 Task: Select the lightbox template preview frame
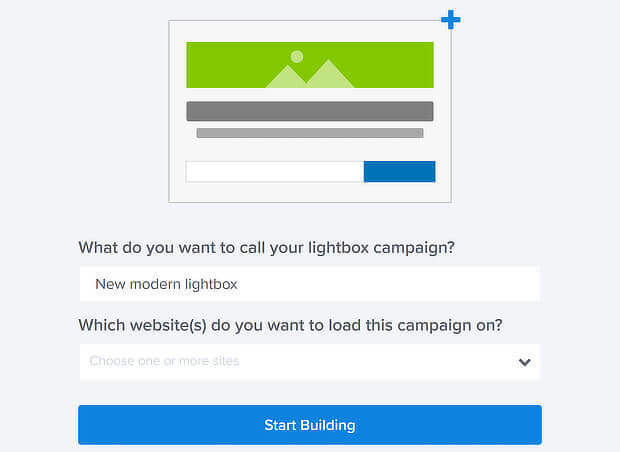coord(310,112)
